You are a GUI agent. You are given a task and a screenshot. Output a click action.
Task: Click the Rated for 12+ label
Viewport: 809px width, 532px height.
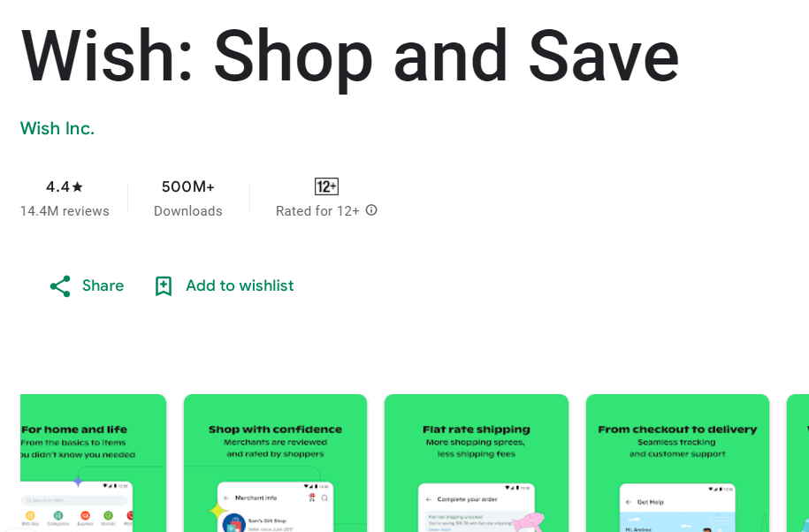point(317,211)
